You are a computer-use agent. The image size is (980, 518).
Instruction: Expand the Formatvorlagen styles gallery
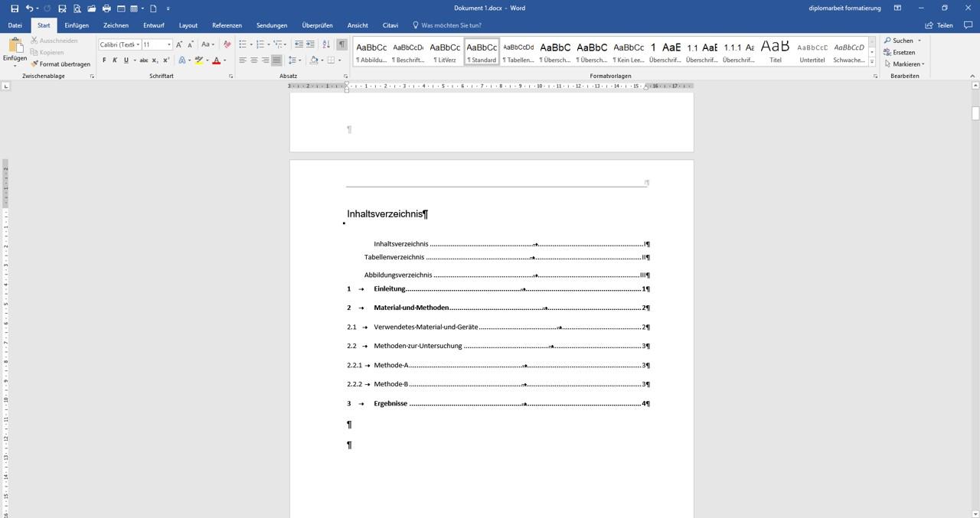pyautogui.click(x=872, y=61)
